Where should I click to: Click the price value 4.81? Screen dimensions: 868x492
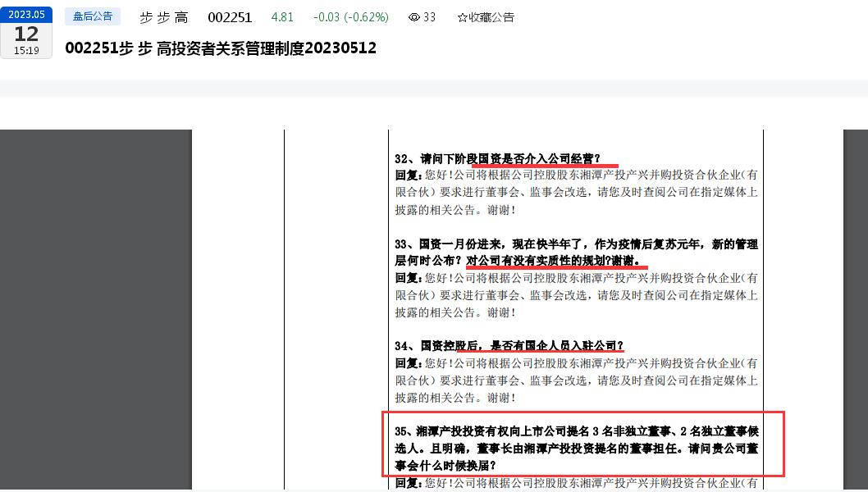tap(282, 17)
